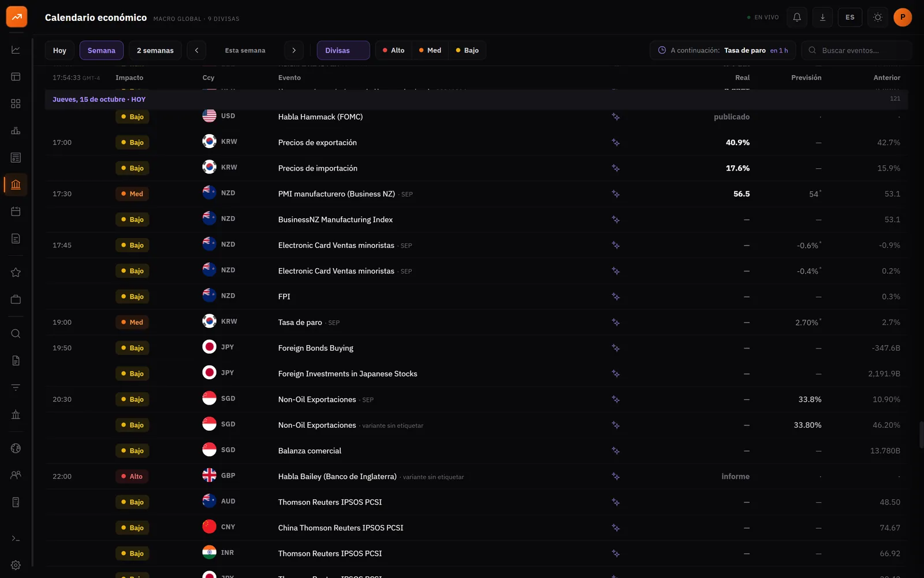Open the line chart sidebar icon

tap(16, 50)
